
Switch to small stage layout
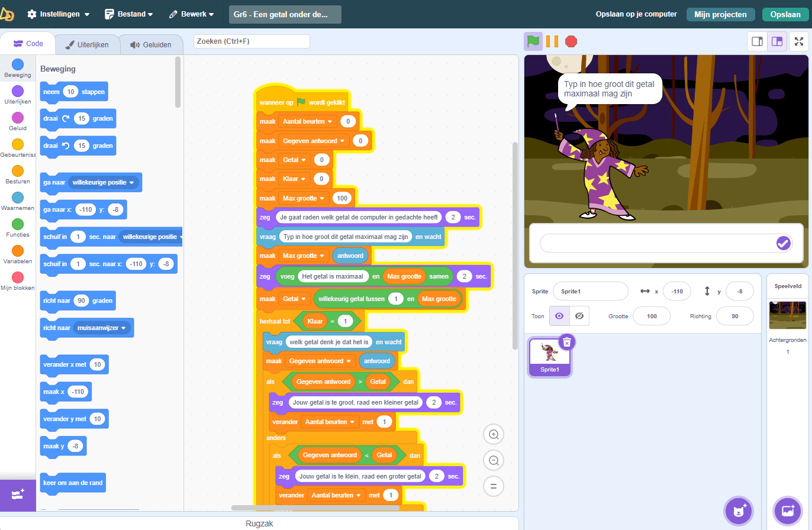pos(757,41)
